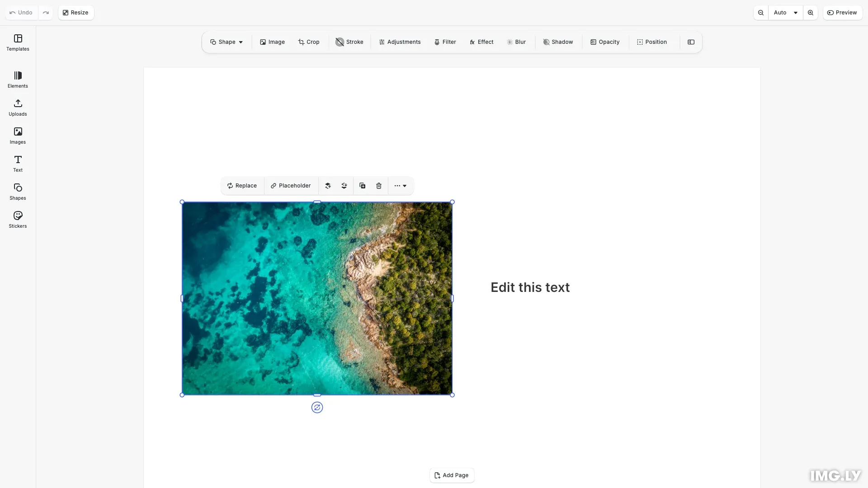Open the Templates panel
Screen dimensions: 868x488
tap(18, 43)
